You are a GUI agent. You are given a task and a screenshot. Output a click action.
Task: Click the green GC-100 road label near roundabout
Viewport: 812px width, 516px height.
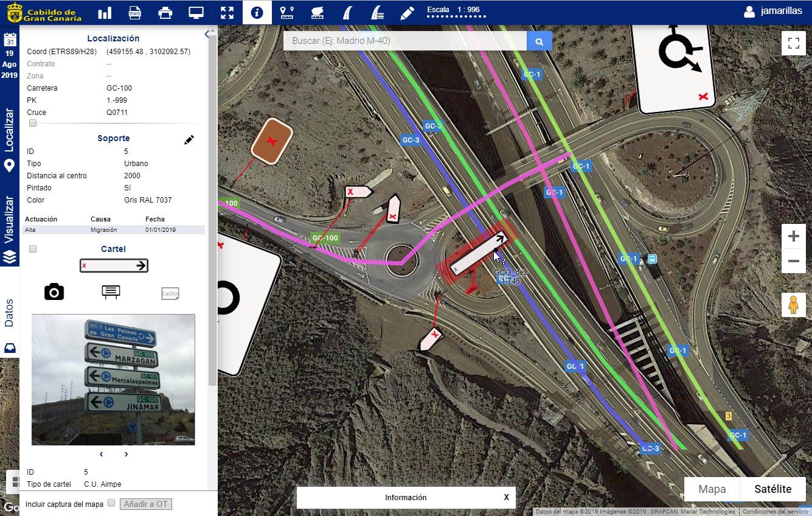pyautogui.click(x=325, y=238)
